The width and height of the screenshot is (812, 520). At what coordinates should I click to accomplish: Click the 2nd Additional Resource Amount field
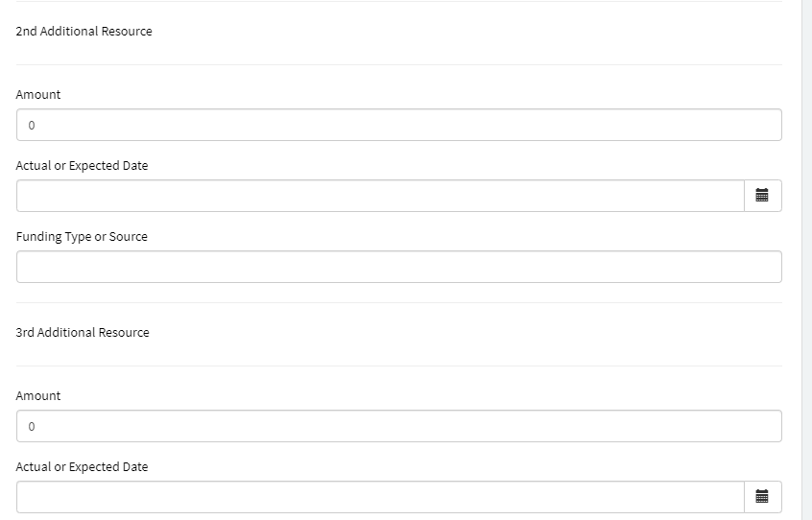click(x=398, y=125)
